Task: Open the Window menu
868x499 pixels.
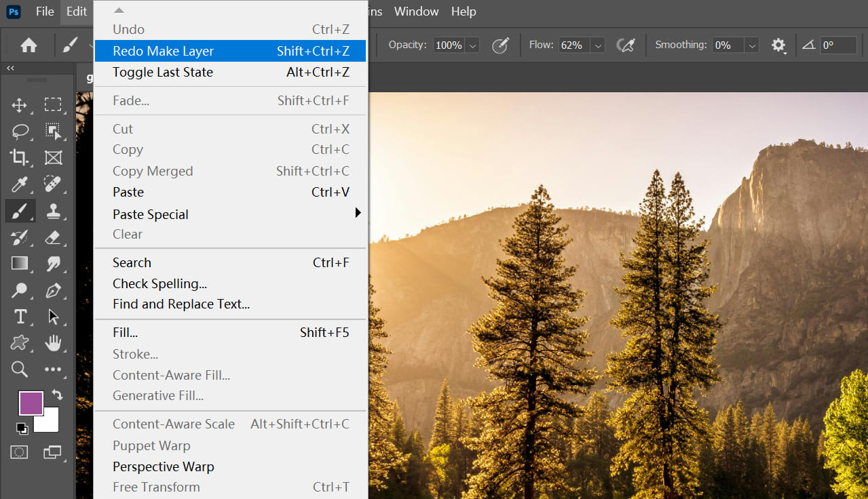Action: point(416,12)
